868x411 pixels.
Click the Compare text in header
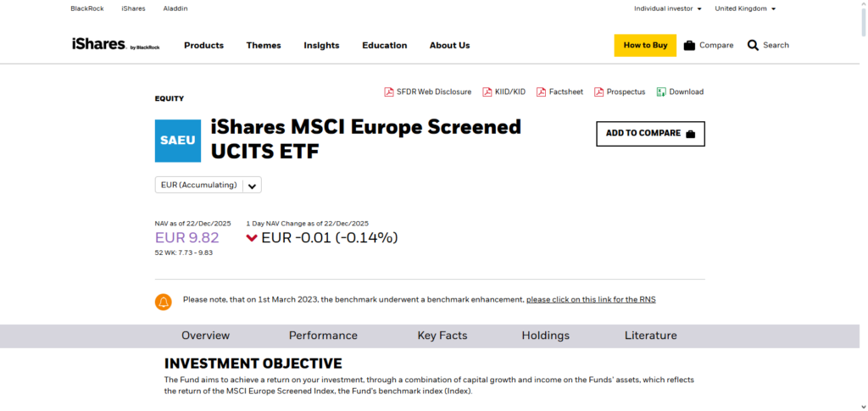[716, 46]
